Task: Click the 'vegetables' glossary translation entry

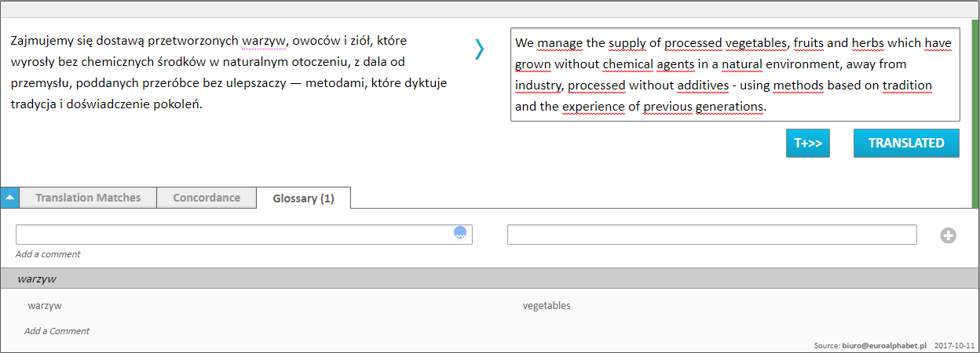Action: click(547, 306)
